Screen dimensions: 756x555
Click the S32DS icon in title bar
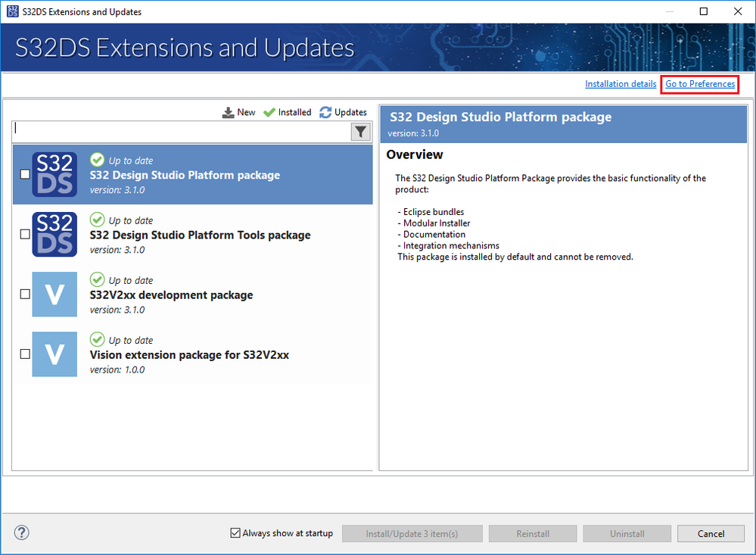(12, 11)
